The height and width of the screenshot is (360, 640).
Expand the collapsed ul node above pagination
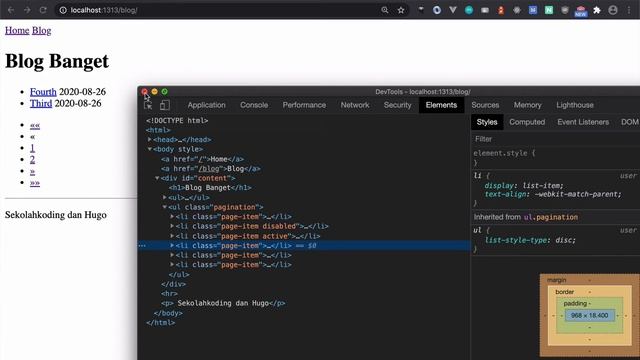[165, 198]
